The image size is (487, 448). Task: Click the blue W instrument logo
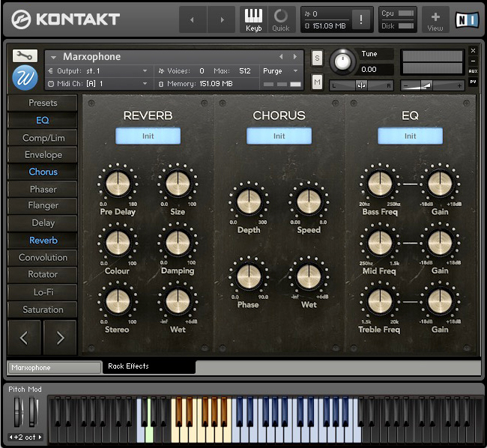[25, 77]
